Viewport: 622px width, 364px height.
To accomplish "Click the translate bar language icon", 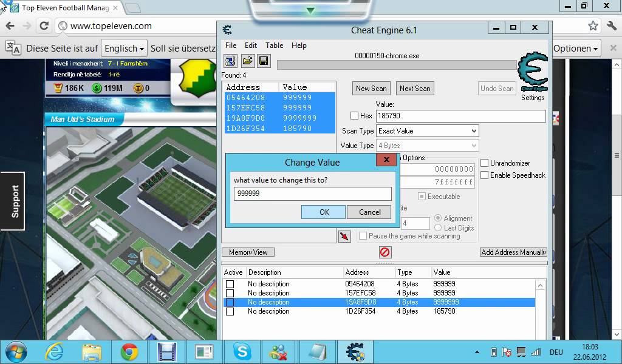I will coord(13,48).
